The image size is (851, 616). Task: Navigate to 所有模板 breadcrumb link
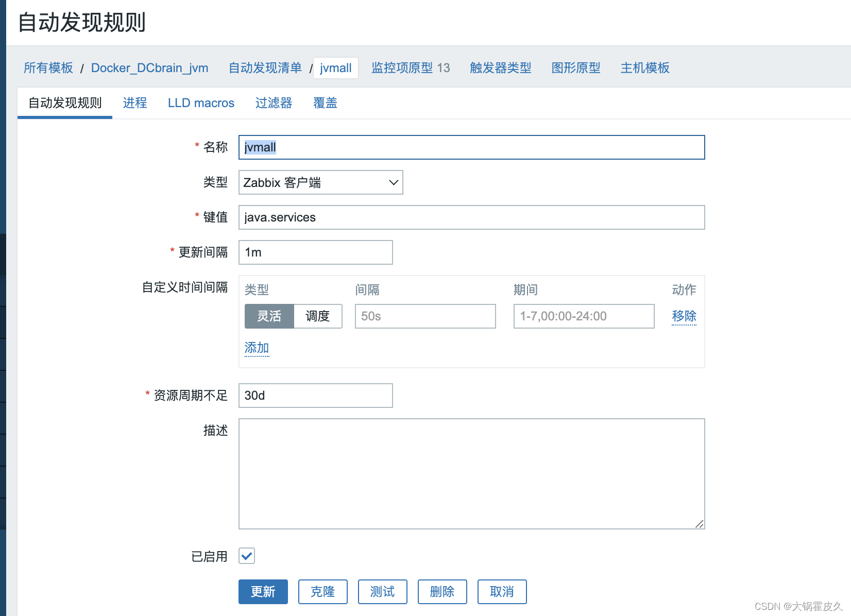pyautogui.click(x=48, y=67)
